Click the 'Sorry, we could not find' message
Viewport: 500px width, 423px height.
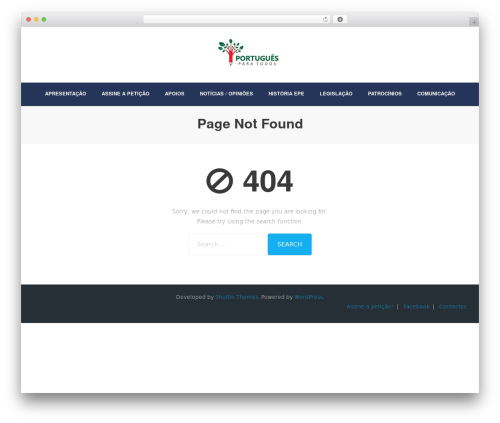tap(250, 211)
